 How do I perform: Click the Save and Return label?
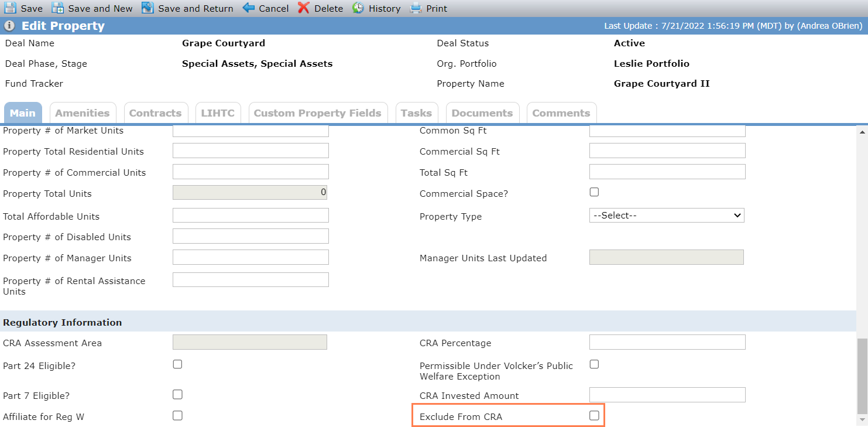pyautogui.click(x=195, y=9)
